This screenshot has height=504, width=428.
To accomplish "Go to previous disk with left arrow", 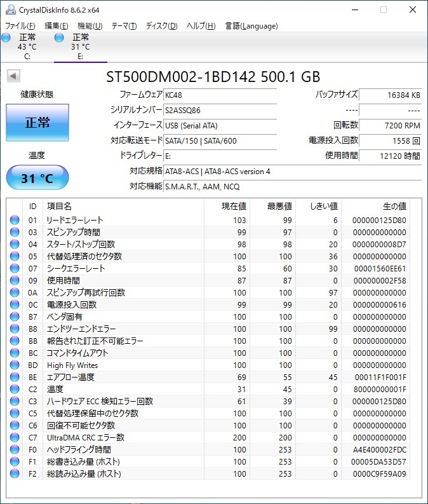I will (13, 76).
